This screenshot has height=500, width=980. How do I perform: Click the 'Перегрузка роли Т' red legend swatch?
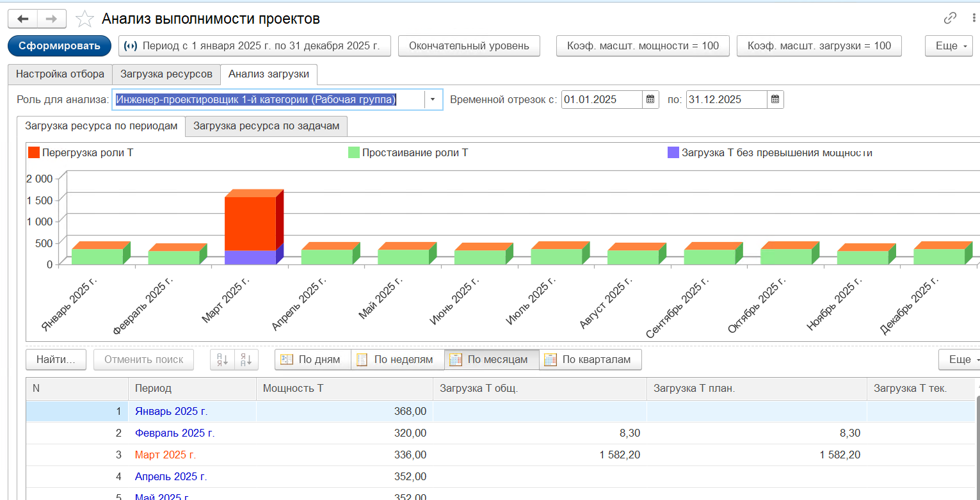[x=33, y=153]
